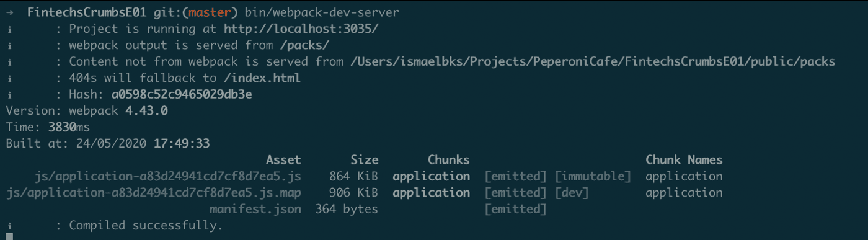Image resolution: width=868 pixels, height=240 pixels.
Task: Click the Chunk Names column header
Action: click(x=684, y=160)
